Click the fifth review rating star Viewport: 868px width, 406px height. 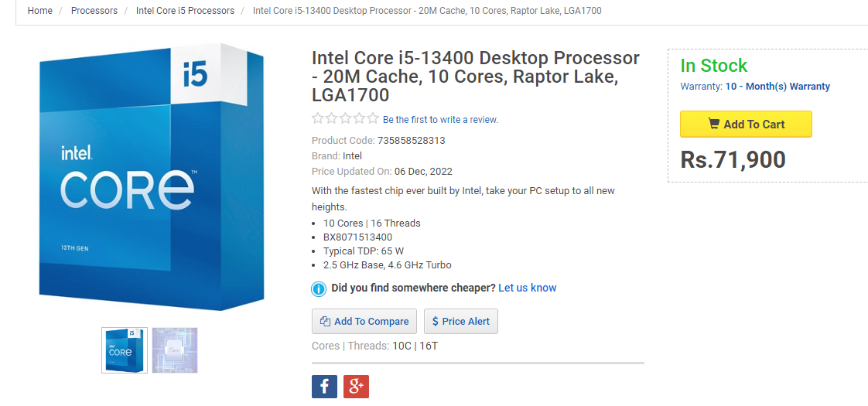click(373, 119)
